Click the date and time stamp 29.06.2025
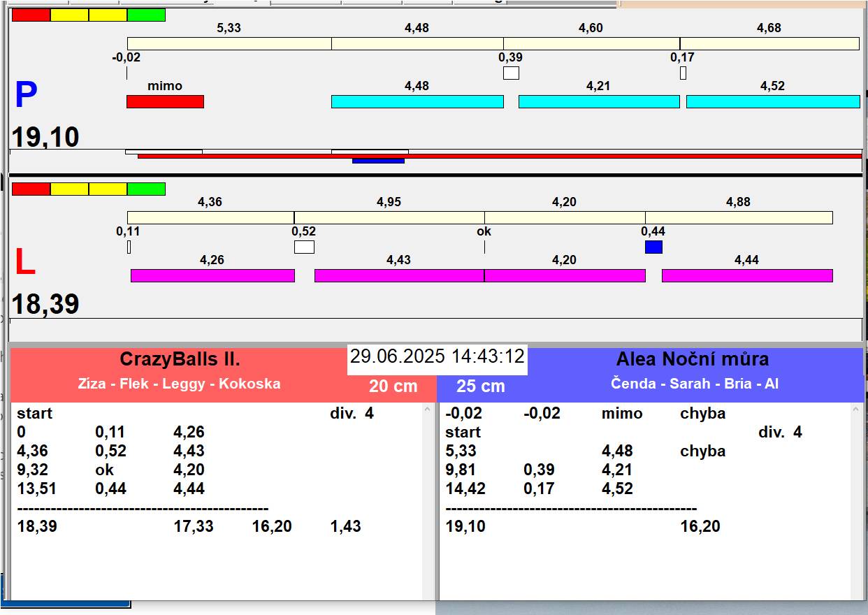Screen dimensions: 868x615 [x=437, y=356]
